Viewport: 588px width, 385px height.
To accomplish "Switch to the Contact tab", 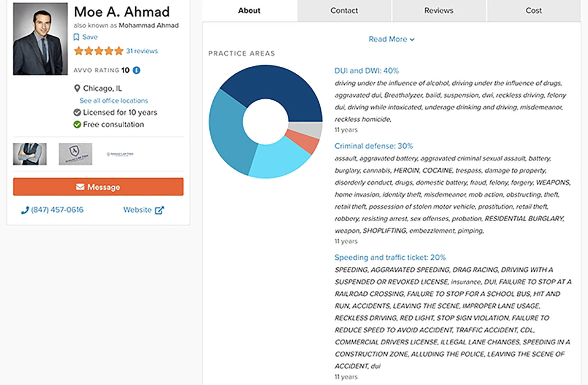I will [x=344, y=11].
